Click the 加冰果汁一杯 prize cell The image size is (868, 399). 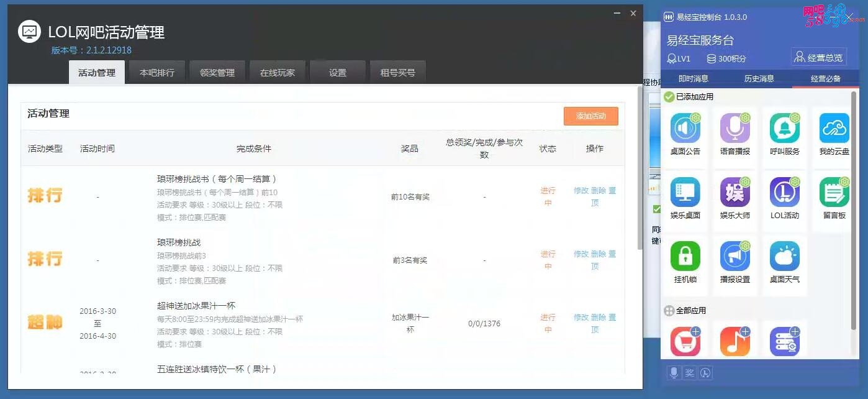(410, 324)
